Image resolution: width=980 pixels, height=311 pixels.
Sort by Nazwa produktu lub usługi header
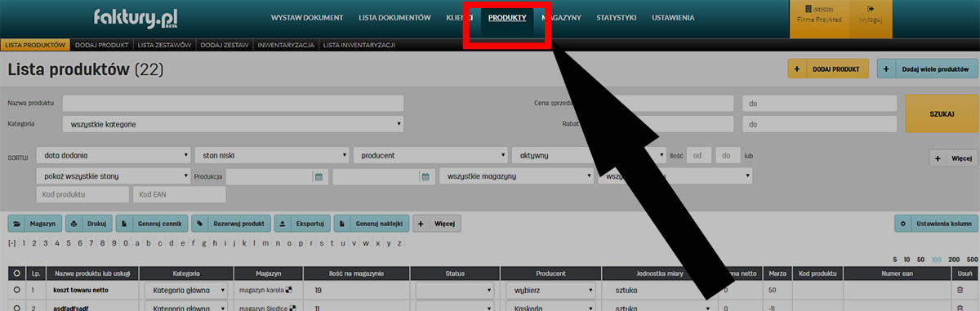[92, 273]
